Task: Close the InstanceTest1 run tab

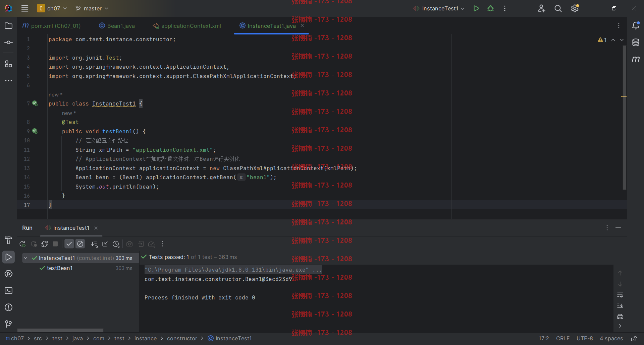Action: 96,228
